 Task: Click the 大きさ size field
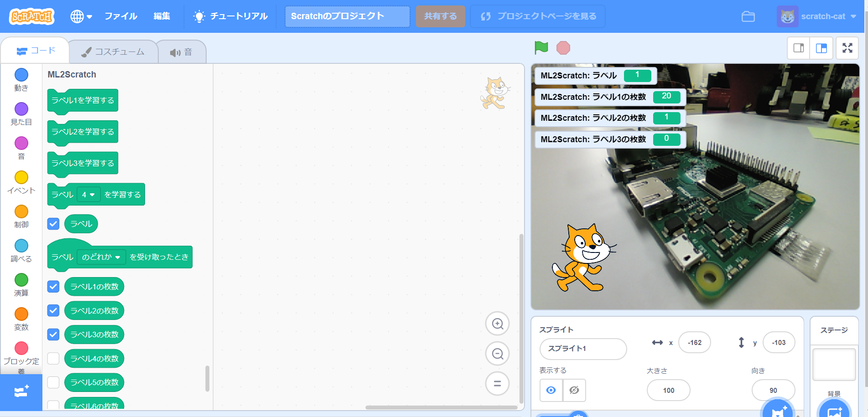[668, 391]
